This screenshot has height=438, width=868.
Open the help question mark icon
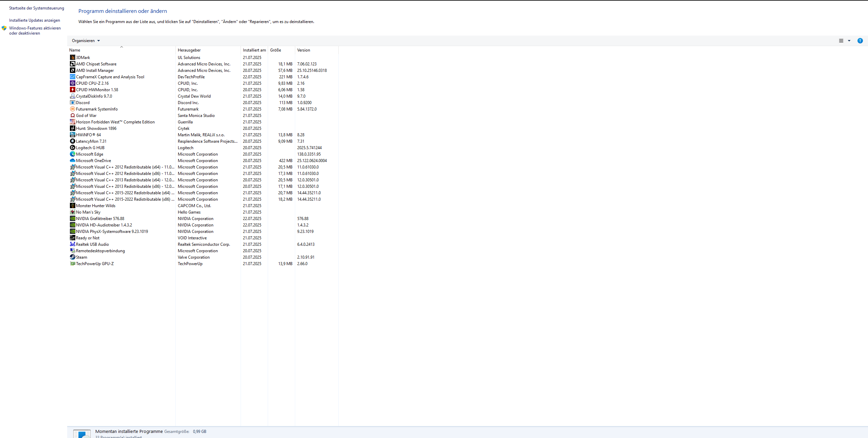coord(860,41)
